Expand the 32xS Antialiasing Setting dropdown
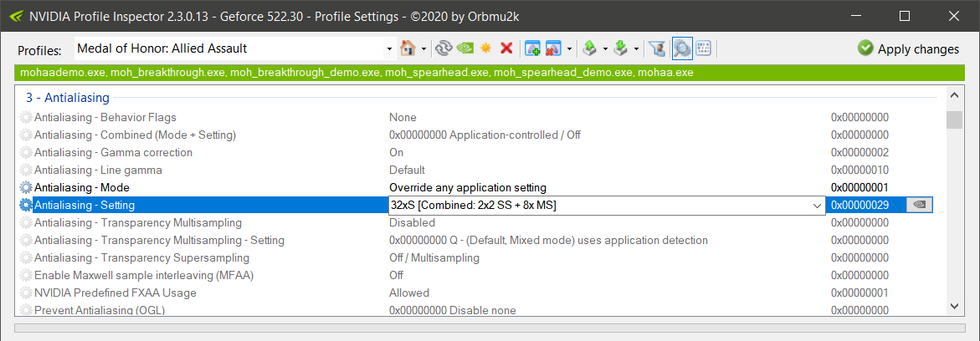This screenshot has width=980, height=341. coord(816,205)
